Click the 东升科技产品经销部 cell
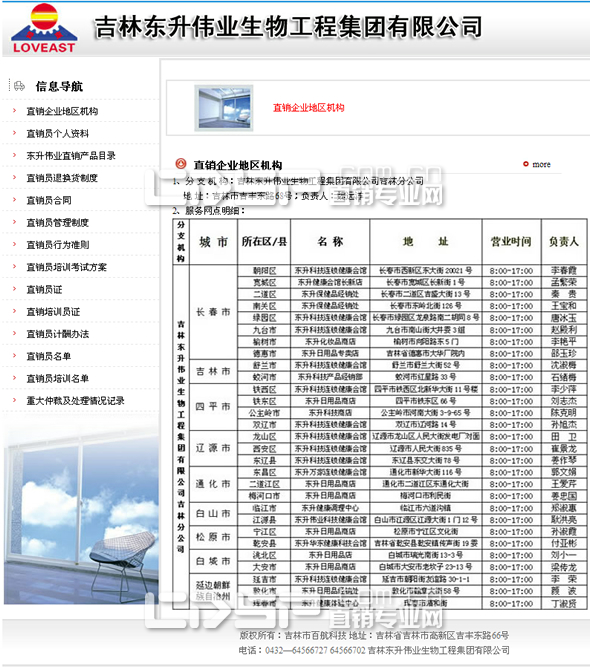590x667 pixels. [330, 377]
